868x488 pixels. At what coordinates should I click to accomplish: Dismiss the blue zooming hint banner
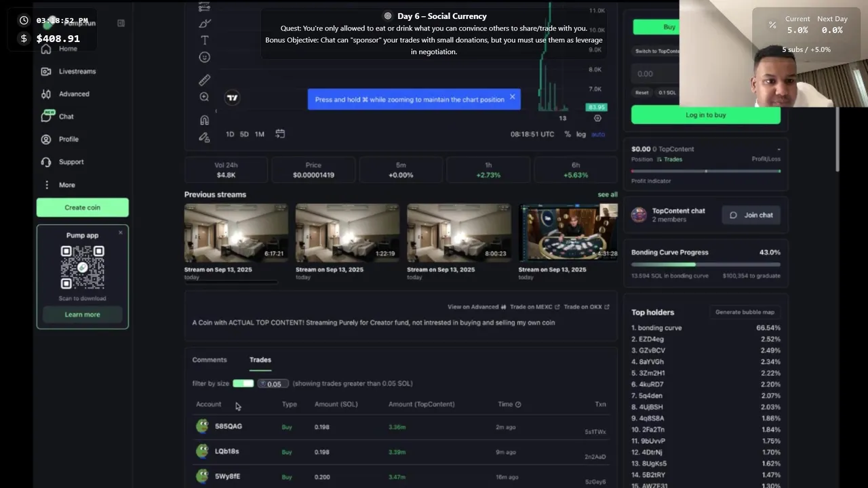513,97
